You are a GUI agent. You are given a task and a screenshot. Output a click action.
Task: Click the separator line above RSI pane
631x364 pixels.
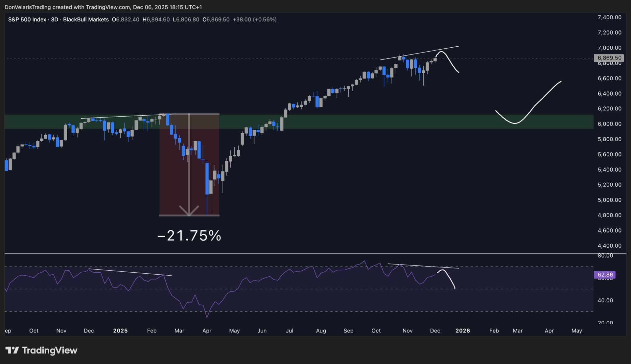315,253
